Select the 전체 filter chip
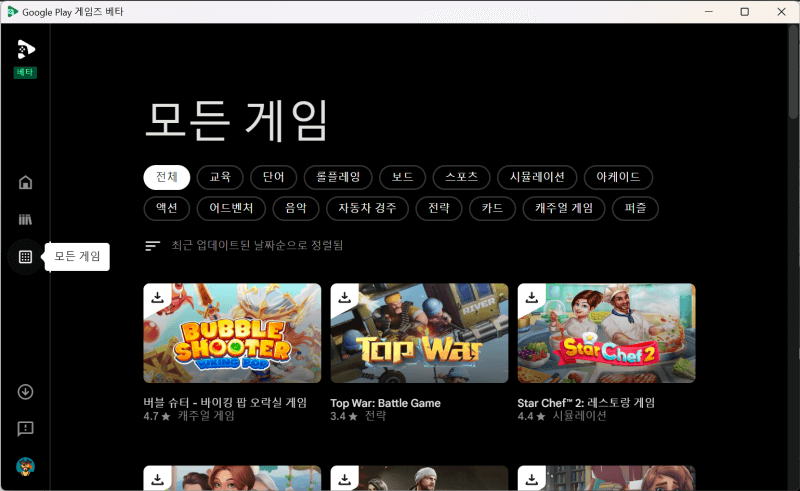The image size is (800, 491). point(167,177)
